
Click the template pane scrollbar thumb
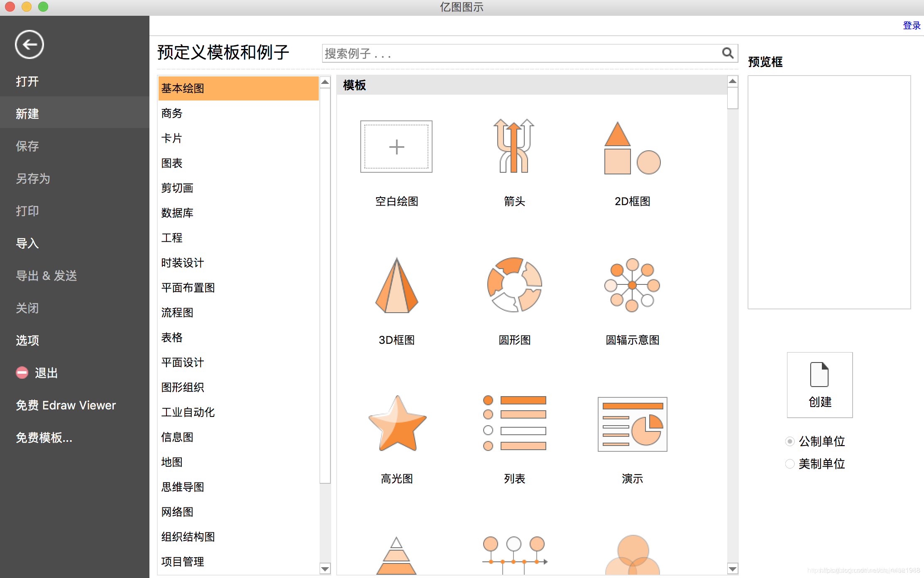tap(733, 98)
